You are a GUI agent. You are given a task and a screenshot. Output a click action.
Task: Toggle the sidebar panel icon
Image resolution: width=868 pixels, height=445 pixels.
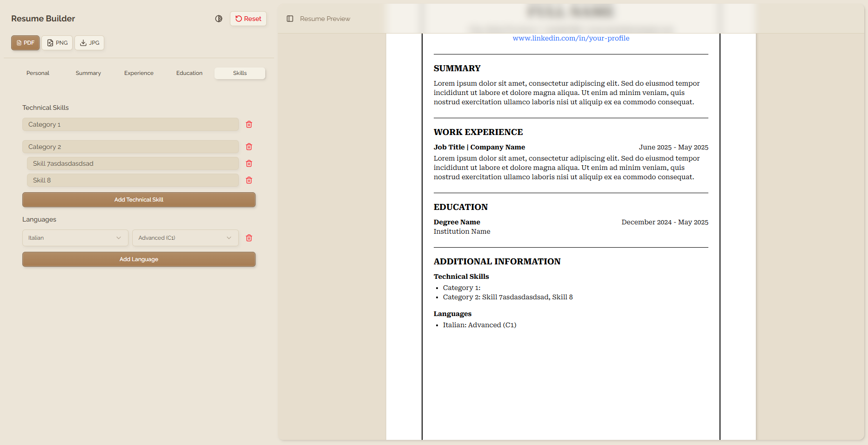pos(290,19)
